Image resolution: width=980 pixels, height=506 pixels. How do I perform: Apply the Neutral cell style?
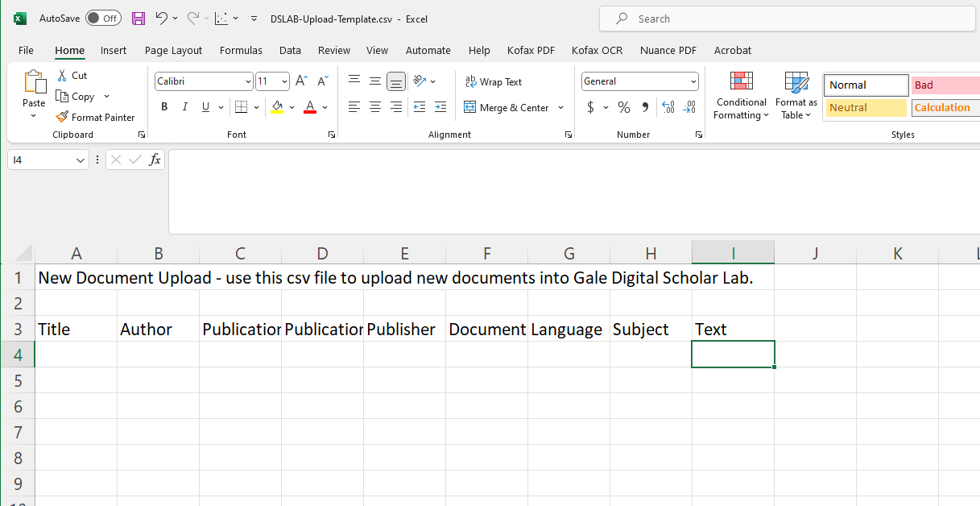[865, 107]
